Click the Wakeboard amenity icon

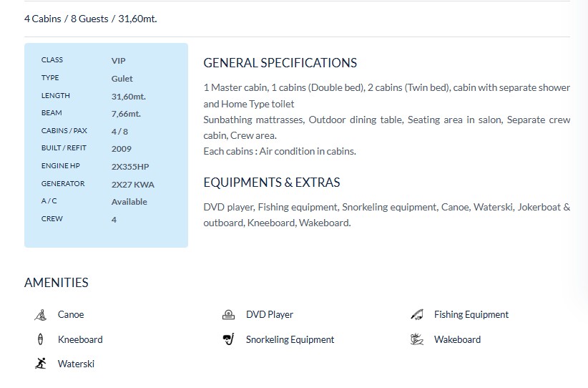417,339
